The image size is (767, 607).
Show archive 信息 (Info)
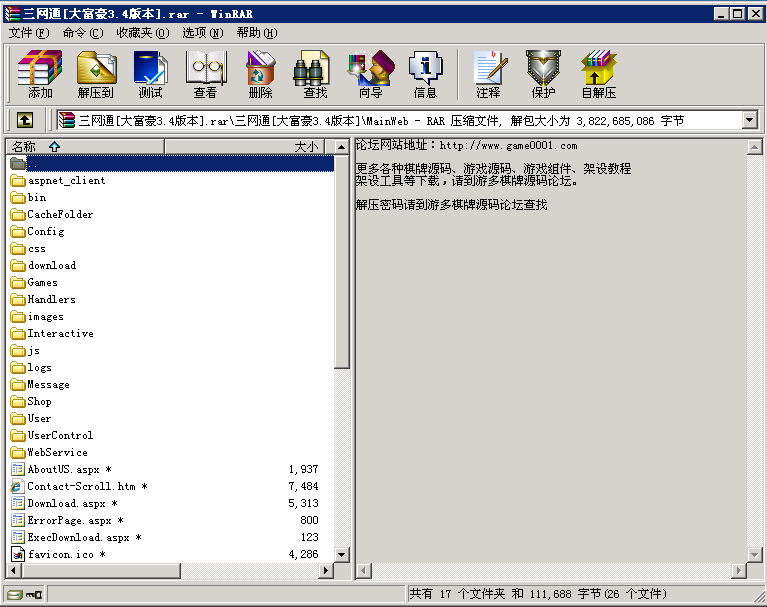coord(425,74)
